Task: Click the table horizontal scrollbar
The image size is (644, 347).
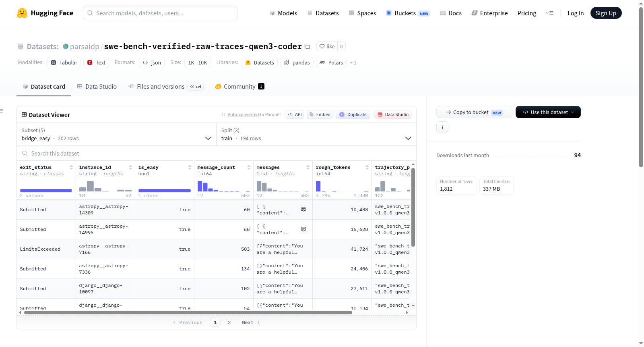Action: (x=188, y=312)
